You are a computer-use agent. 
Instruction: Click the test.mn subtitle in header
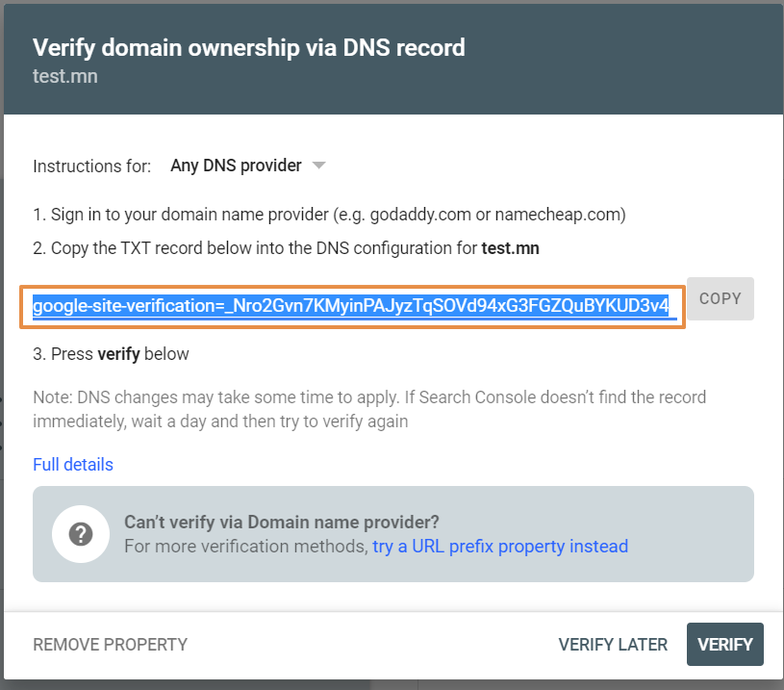tap(65, 77)
